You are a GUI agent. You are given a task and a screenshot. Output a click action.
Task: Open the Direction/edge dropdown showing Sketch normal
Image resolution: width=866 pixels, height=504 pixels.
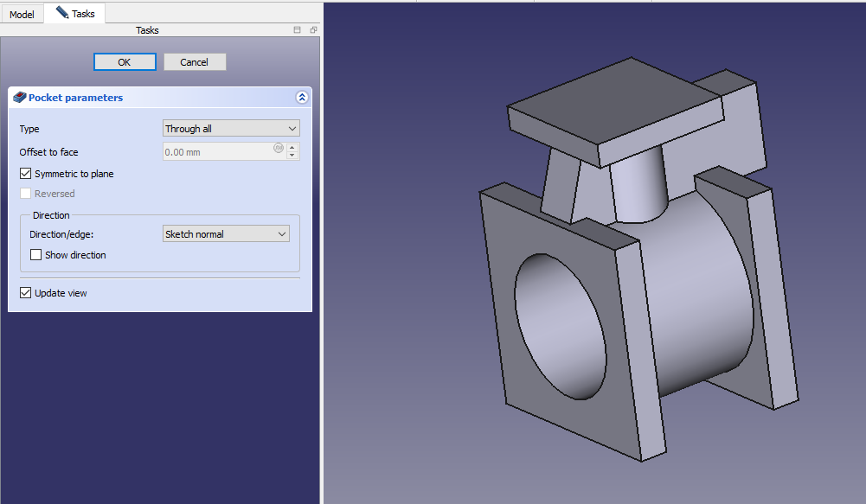tap(226, 234)
